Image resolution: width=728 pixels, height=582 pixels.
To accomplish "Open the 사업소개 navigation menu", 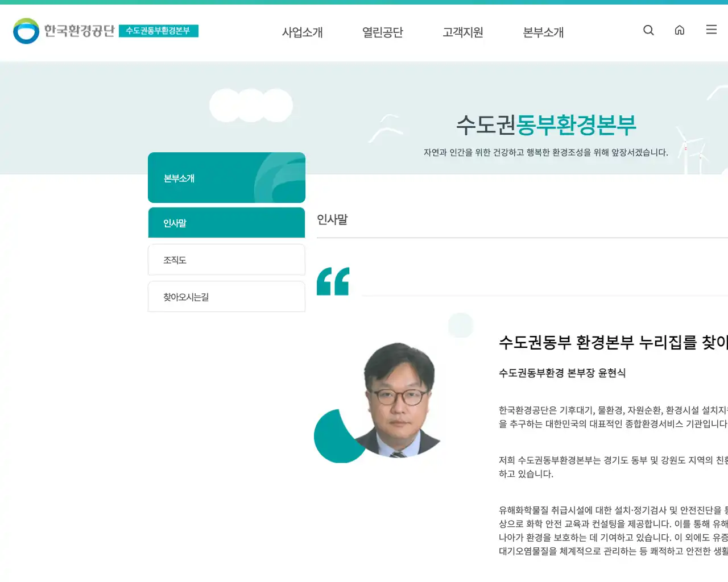I will pos(302,32).
